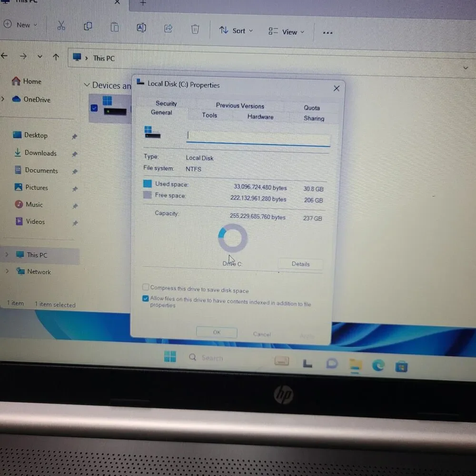The image size is (476, 476).
Task: Click the local disk drive icon in Explorer
Action: point(114,106)
